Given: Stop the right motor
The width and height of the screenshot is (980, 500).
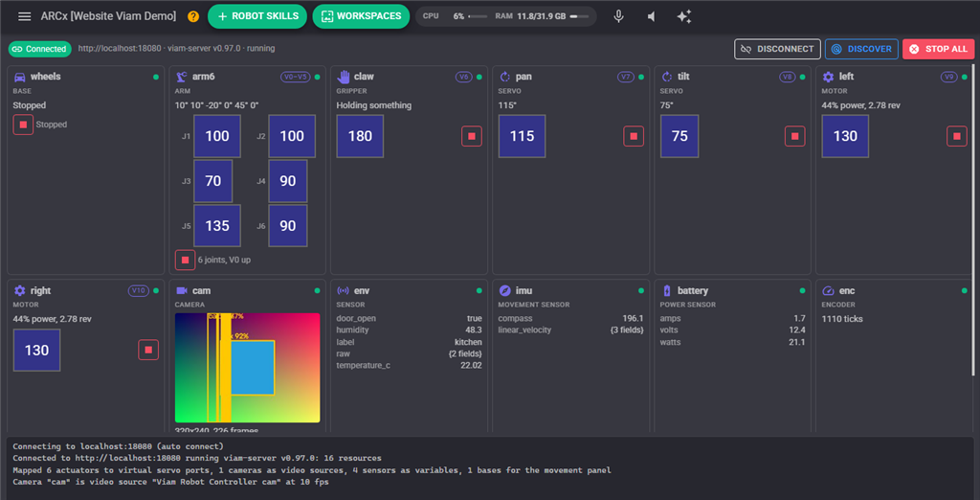Looking at the screenshot, I should (148, 350).
